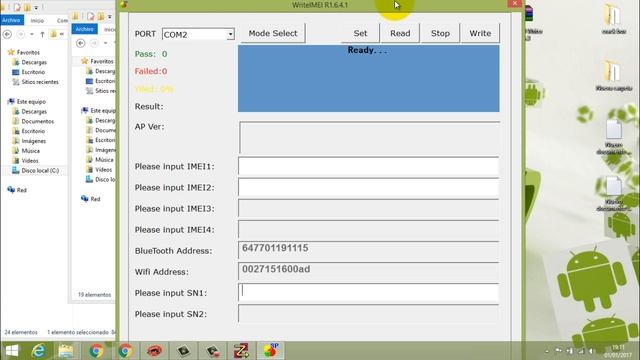Open the red lips app in taskbar

(154, 351)
